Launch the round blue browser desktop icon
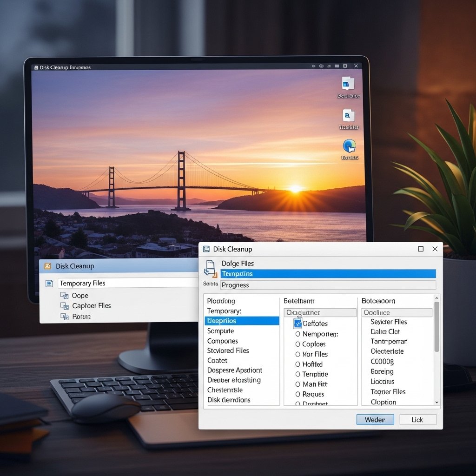476x476 pixels. point(349,146)
